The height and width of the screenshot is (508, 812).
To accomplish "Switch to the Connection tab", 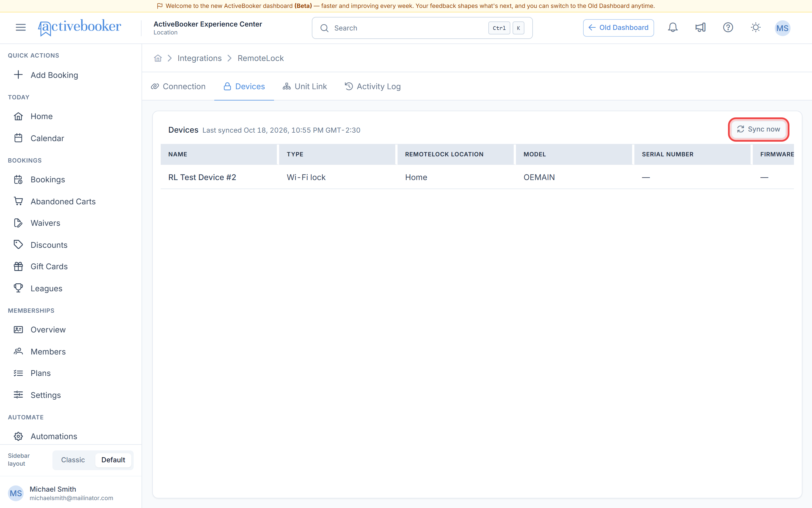I will tap(178, 86).
